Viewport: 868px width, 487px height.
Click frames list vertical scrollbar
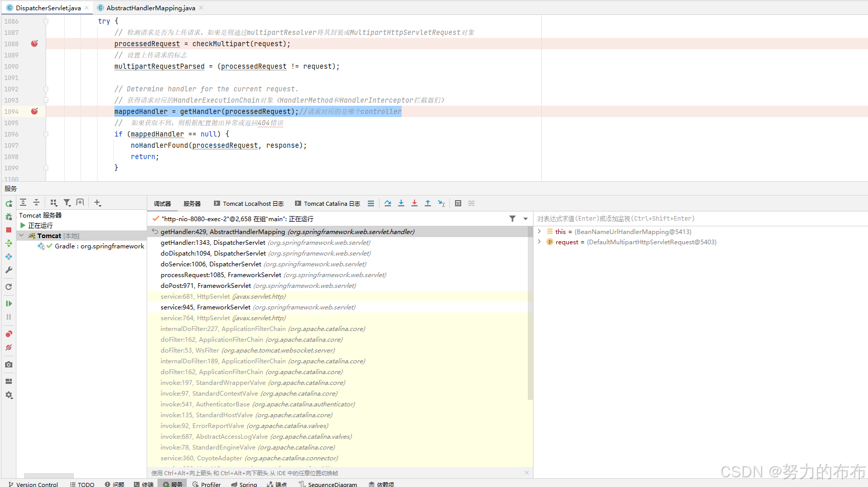click(x=530, y=313)
